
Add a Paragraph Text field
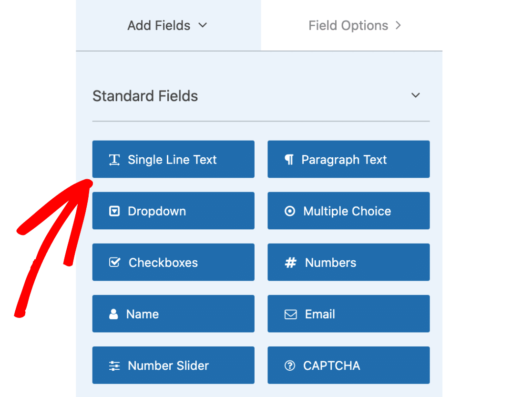click(348, 159)
